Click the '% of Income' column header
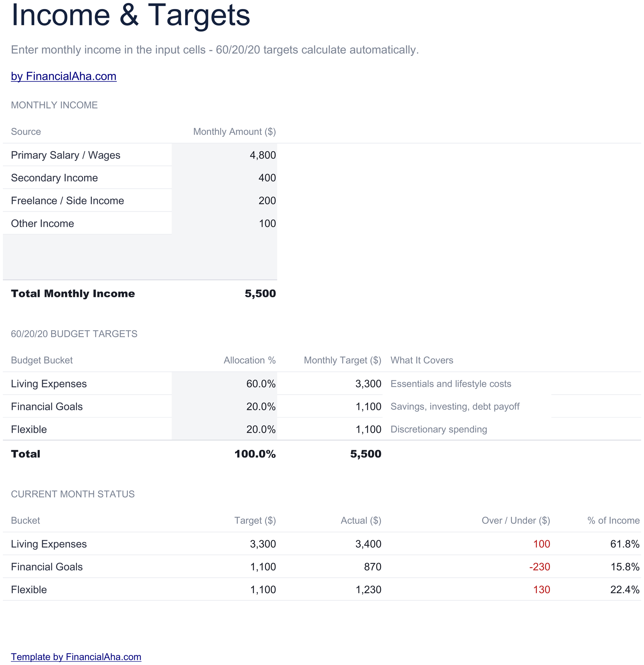The image size is (644, 665). pyautogui.click(x=613, y=520)
